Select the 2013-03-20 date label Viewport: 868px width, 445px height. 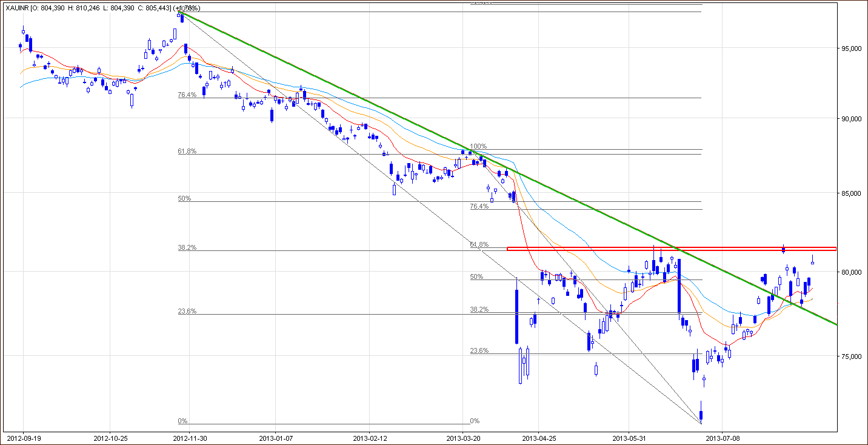(462, 437)
